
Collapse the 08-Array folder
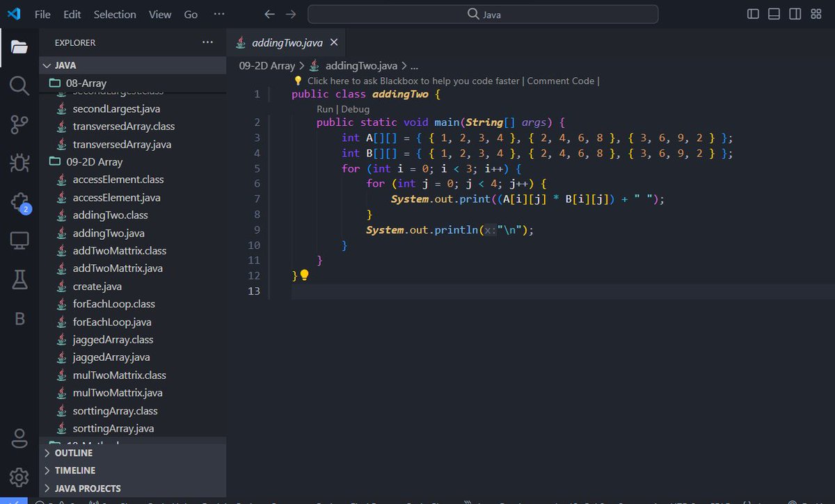pyautogui.click(x=132, y=83)
